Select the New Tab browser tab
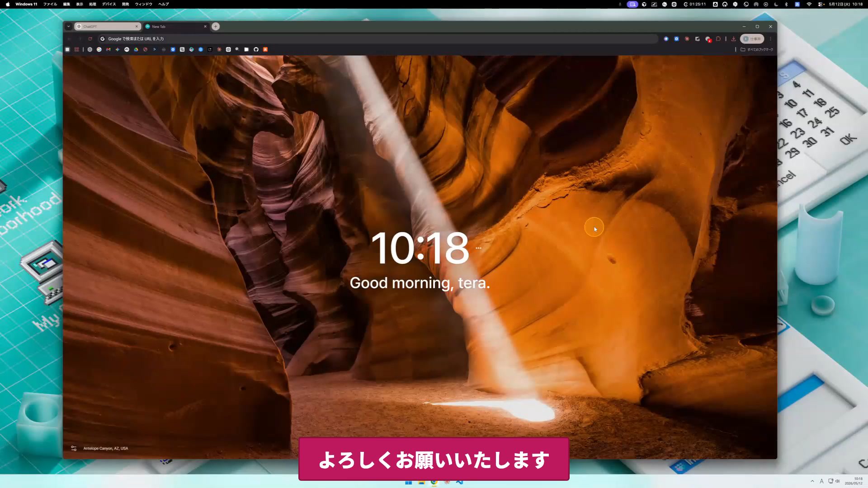This screenshot has width=868, height=488. 175,27
